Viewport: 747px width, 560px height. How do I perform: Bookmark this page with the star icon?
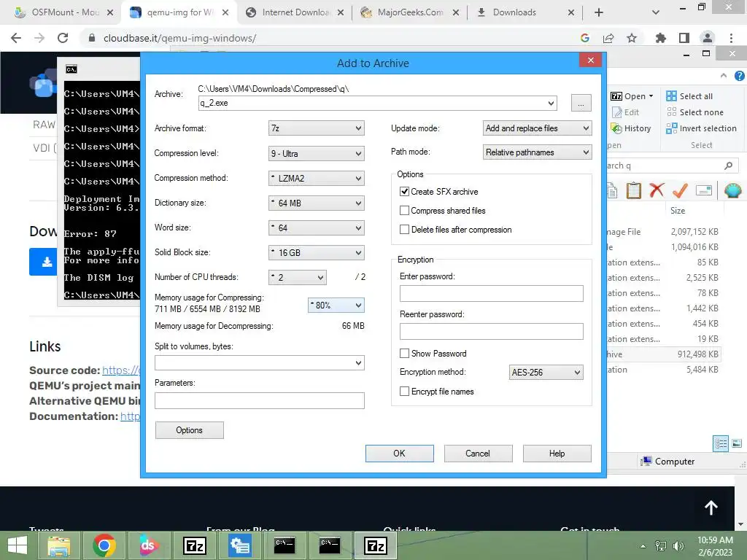click(632, 38)
